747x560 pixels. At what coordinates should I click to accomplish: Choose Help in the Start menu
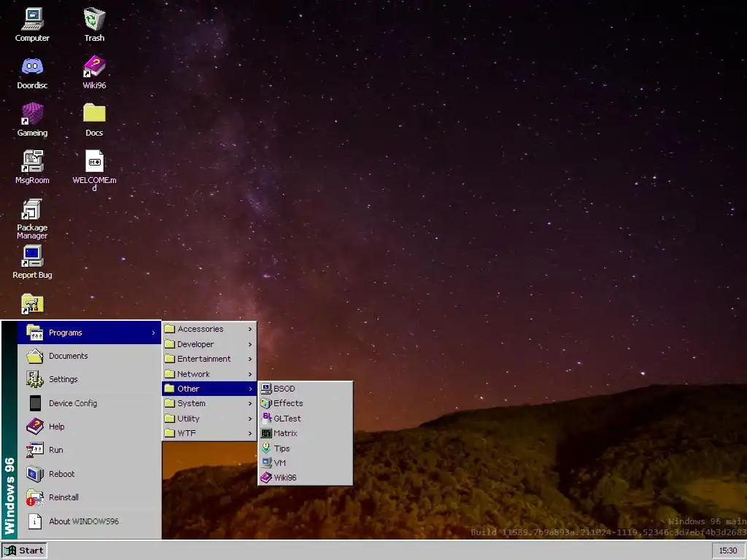coord(89,426)
